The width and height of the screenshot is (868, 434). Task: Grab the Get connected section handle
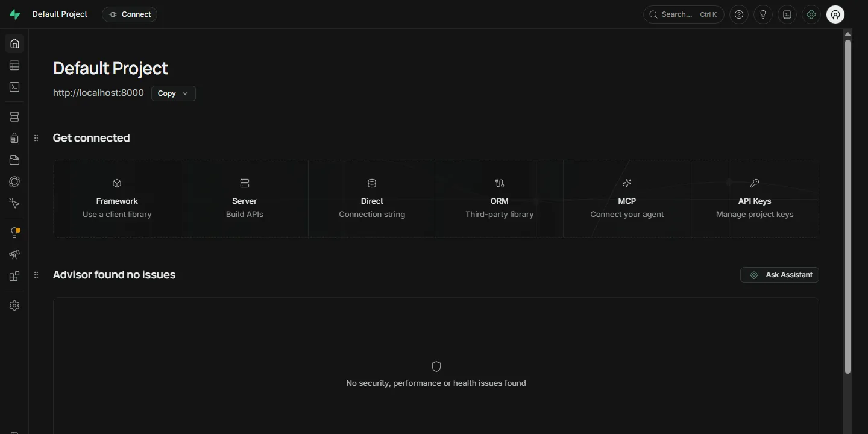coord(36,138)
